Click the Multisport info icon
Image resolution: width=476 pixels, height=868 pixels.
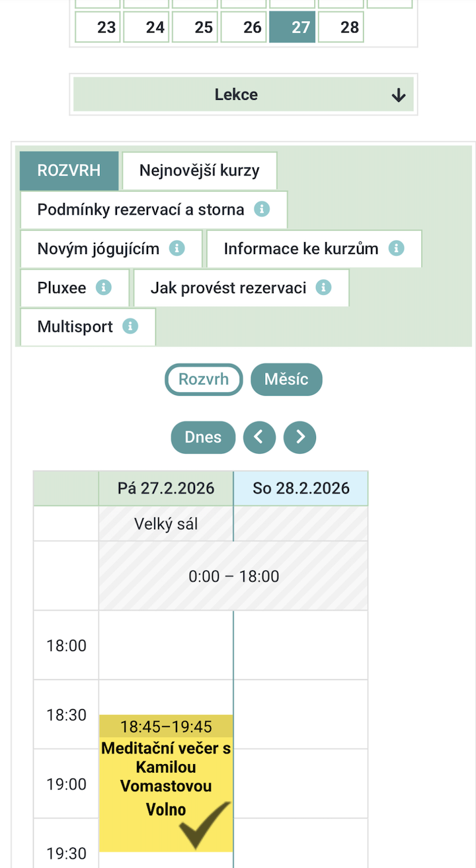click(130, 326)
